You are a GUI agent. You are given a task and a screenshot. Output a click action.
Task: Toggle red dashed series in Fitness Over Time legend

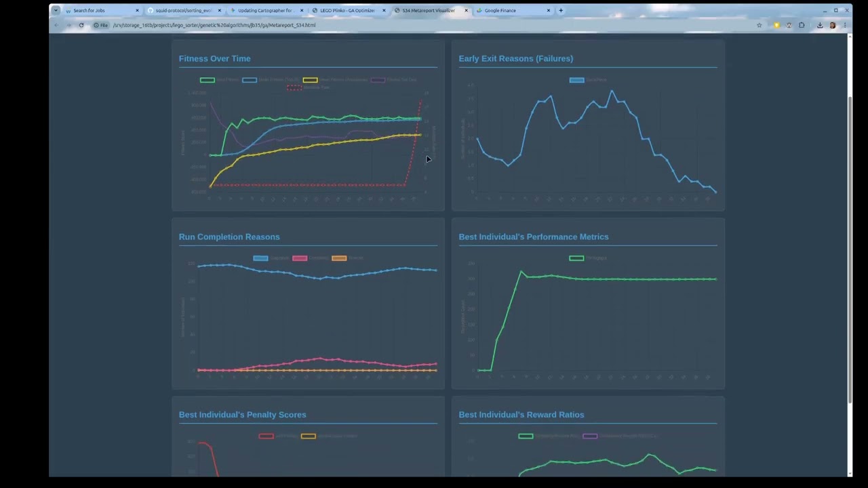294,87
